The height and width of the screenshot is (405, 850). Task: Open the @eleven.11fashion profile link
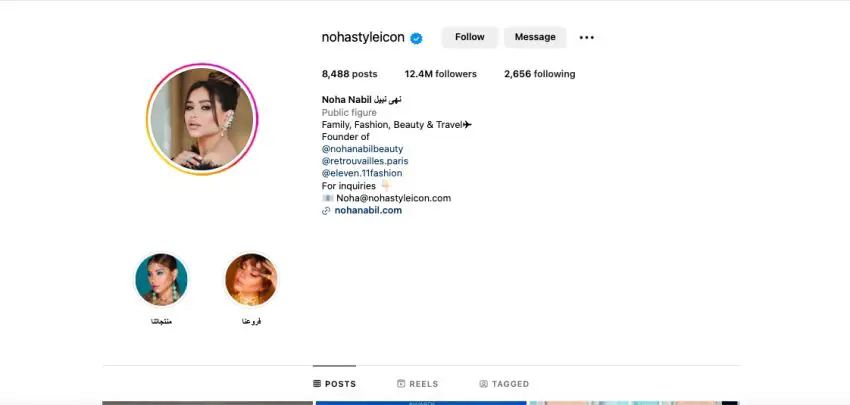pyautogui.click(x=362, y=173)
